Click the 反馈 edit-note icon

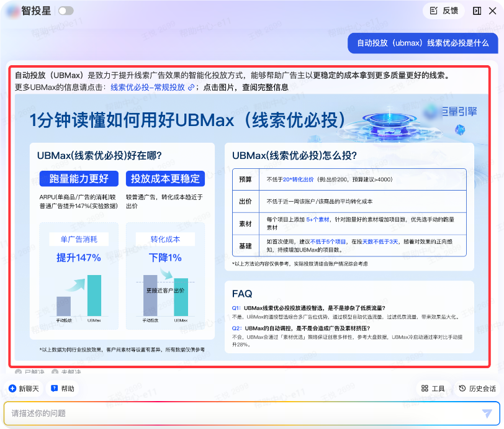434,11
